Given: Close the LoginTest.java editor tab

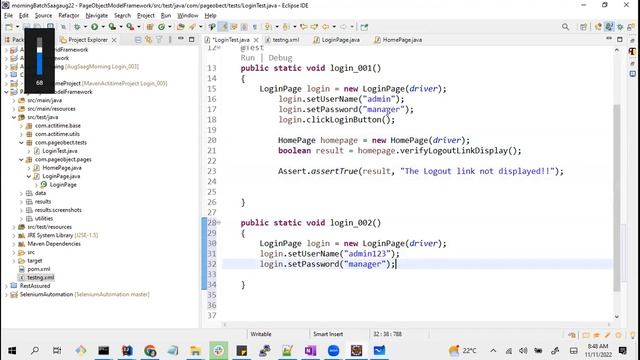Looking at the screenshot, I should (256, 40).
